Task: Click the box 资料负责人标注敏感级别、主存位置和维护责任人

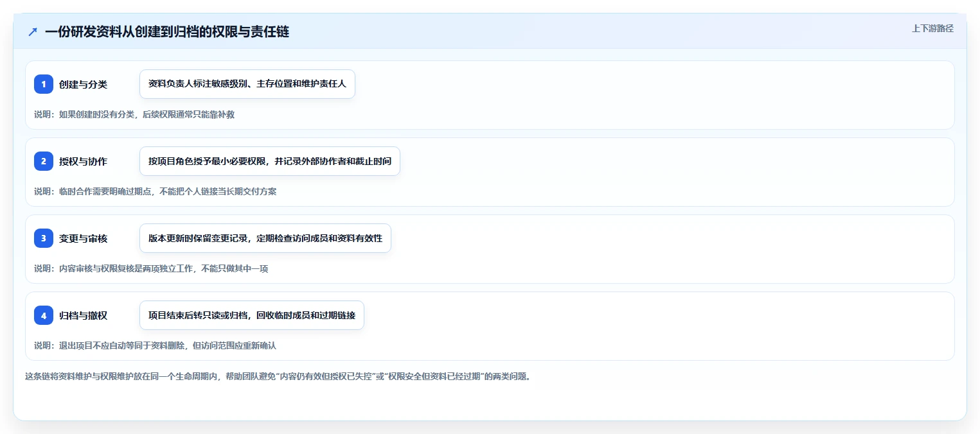Action: click(x=247, y=84)
